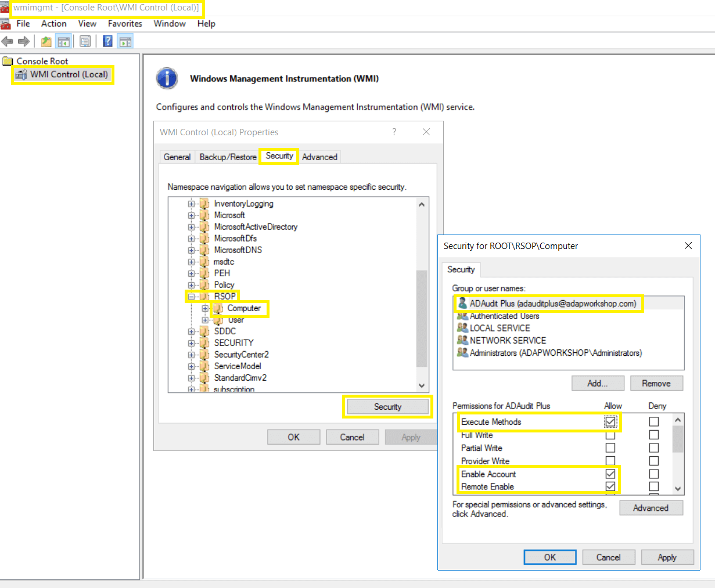Uncheck Allow for Enable Account
The width and height of the screenshot is (715, 588).
[610, 474]
